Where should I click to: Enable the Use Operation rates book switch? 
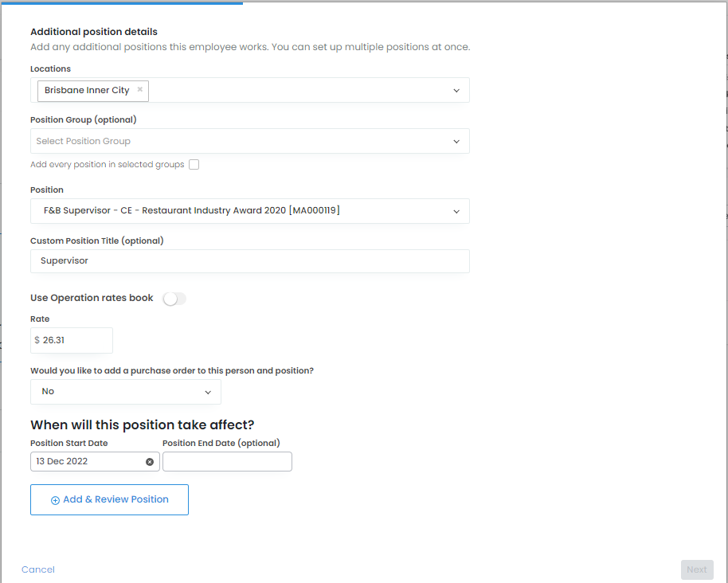point(174,299)
